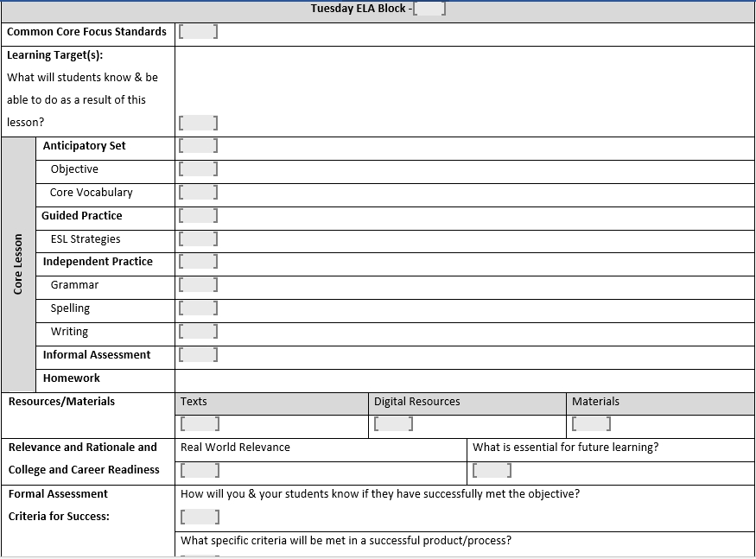Click the Tuesday ELA Block title placeholder field

[429, 9]
